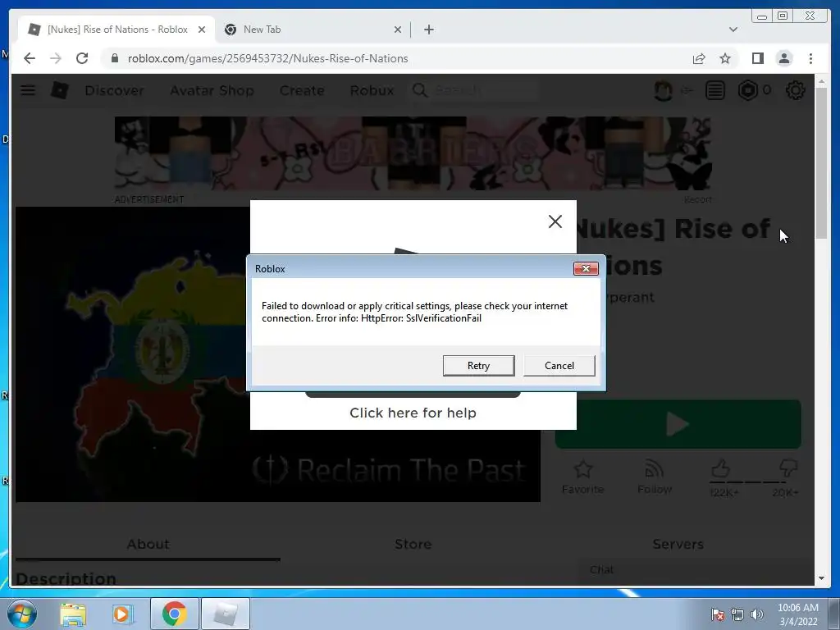This screenshot has height=630, width=840.
Task: Click the Action Center flag tray icon
Action: [717, 614]
